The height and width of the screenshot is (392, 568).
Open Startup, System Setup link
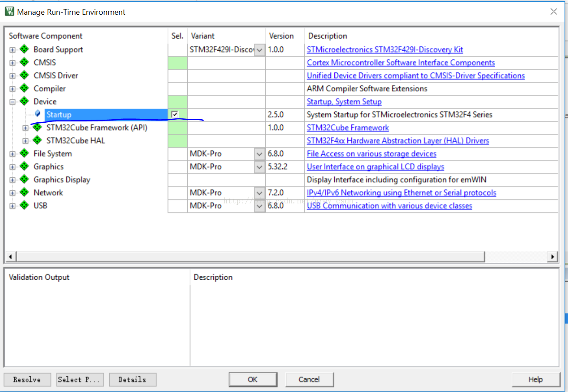344,101
